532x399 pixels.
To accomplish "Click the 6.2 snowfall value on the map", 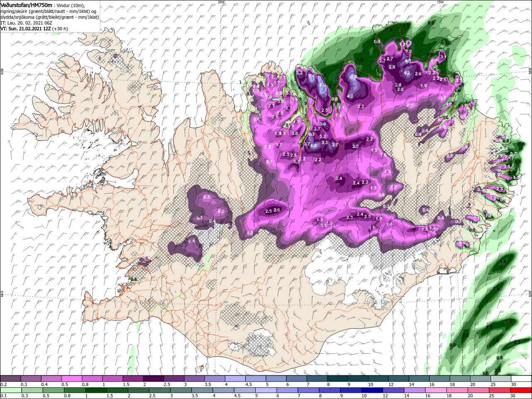I will click(322, 85).
